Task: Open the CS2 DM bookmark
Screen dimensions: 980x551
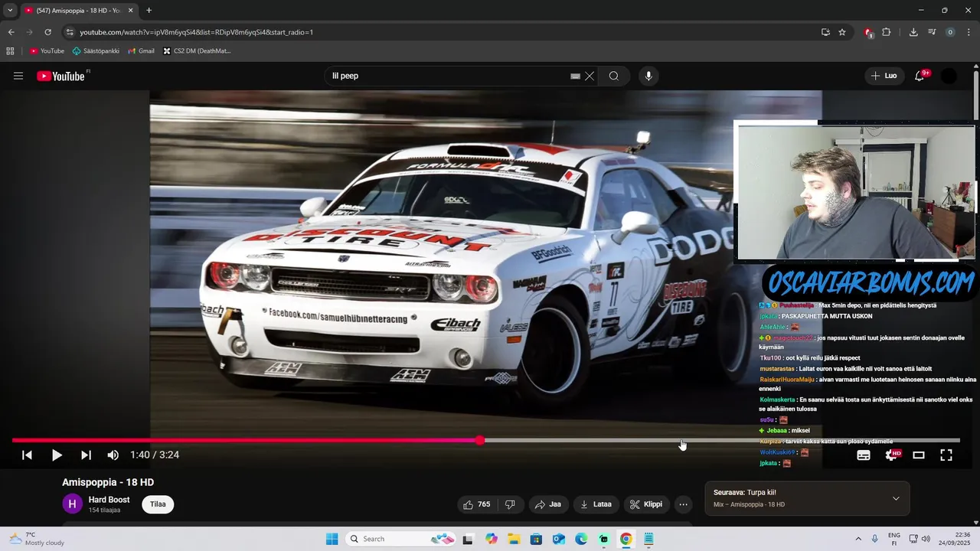Action: (x=197, y=51)
